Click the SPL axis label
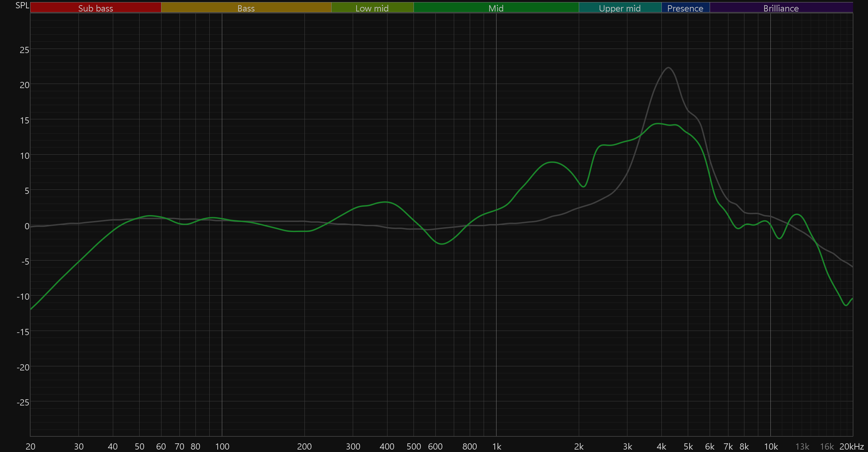The width and height of the screenshot is (868, 452). click(22, 5)
